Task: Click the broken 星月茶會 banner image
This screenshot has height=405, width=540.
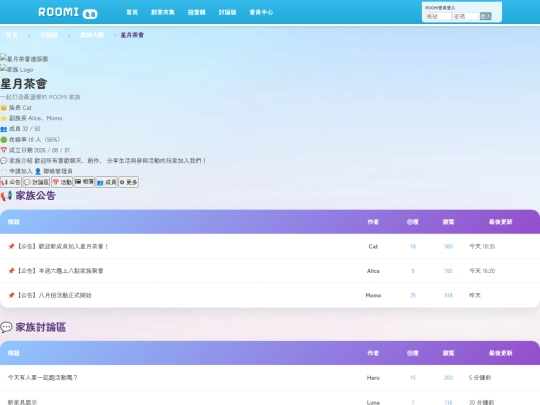Action: [x=24, y=59]
